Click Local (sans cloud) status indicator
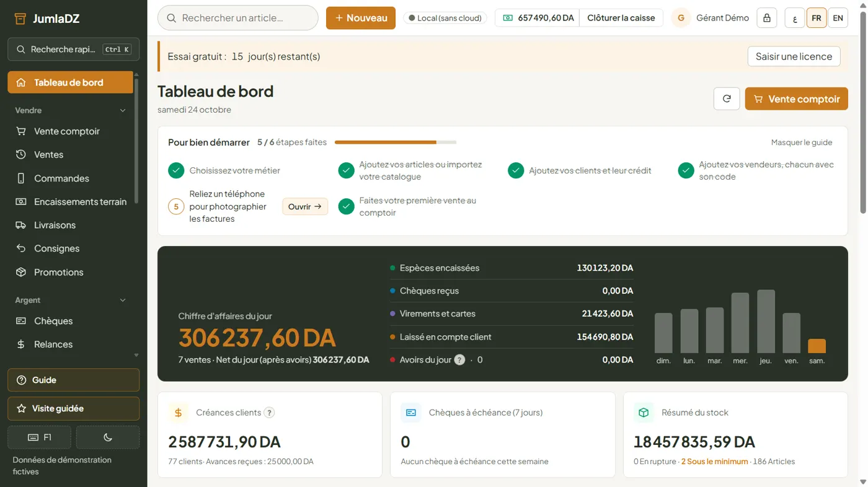The width and height of the screenshot is (868, 487). 445,18
